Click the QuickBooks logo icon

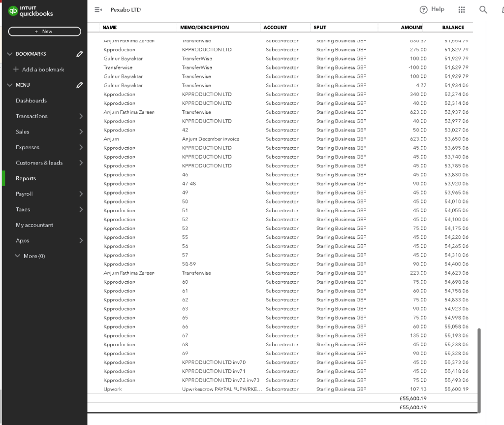pos(13,11)
